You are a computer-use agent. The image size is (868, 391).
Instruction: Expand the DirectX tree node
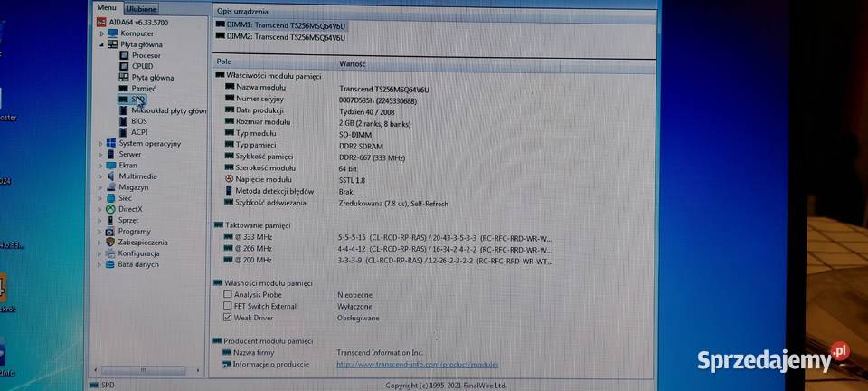(100, 210)
